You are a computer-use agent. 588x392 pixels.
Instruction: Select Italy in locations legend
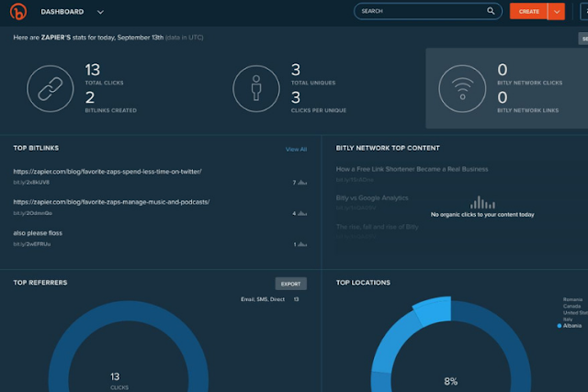point(568,319)
